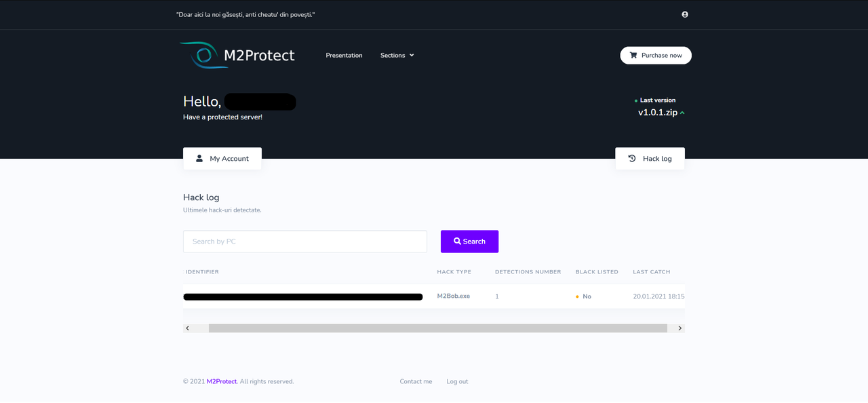
Task: Click the purple Search button
Action: click(469, 242)
